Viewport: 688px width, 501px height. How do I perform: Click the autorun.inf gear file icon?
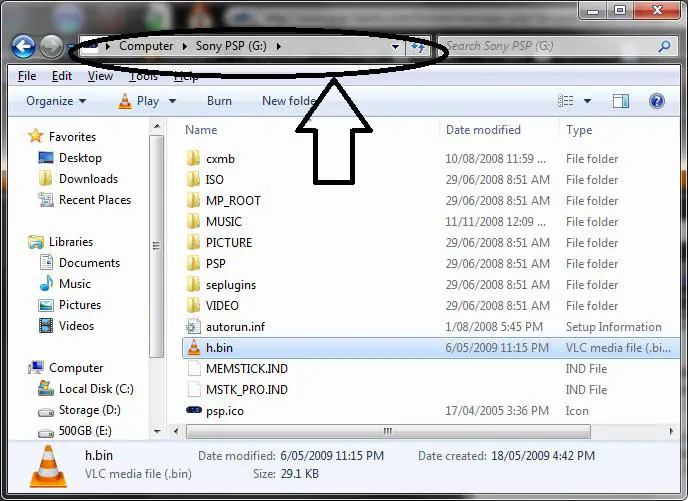[x=193, y=327]
